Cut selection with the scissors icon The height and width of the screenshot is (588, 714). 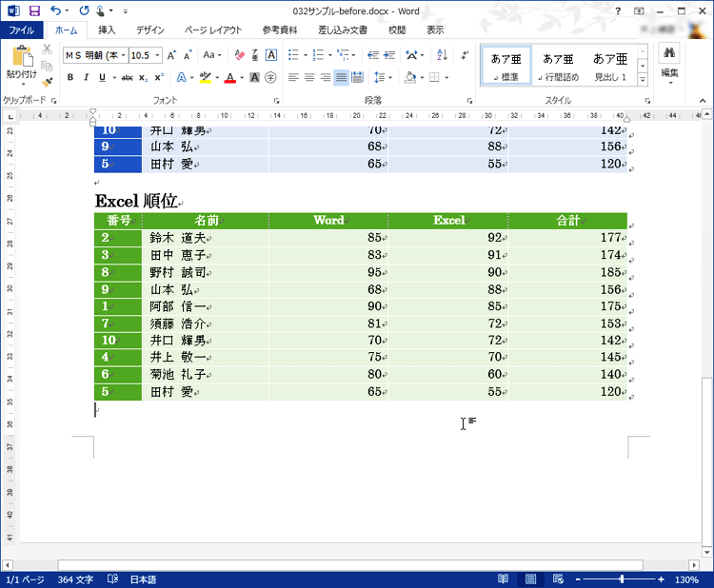[47, 49]
